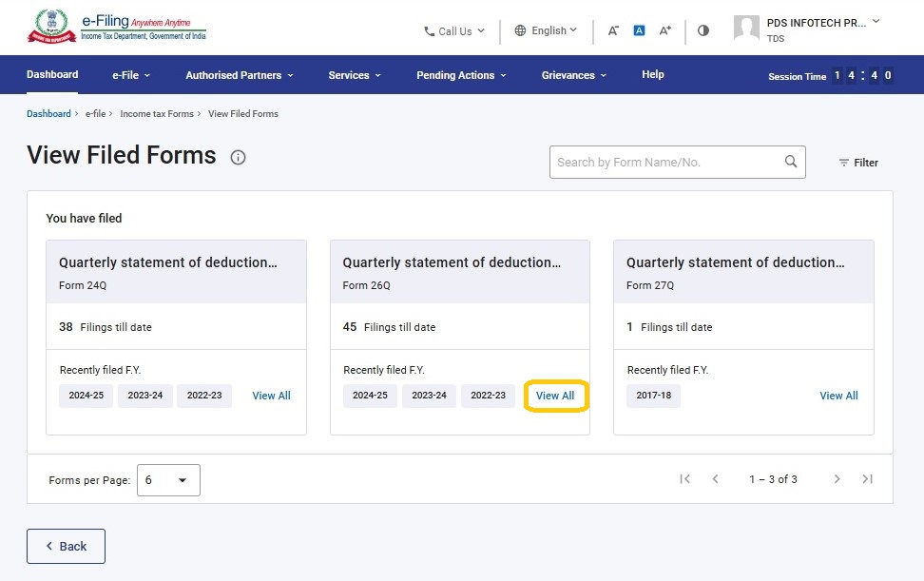Image resolution: width=924 pixels, height=581 pixels.
Task: Click the search magnifier icon
Action: click(790, 162)
